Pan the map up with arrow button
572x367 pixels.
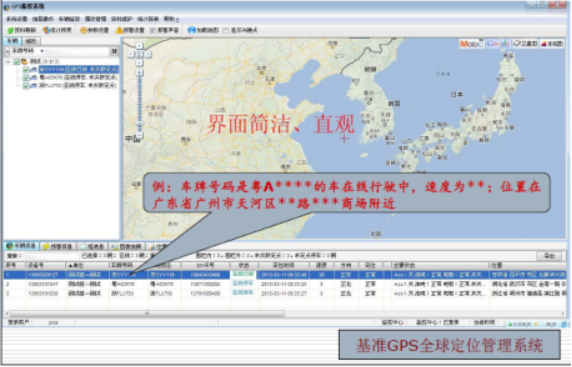tap(139, 46)
